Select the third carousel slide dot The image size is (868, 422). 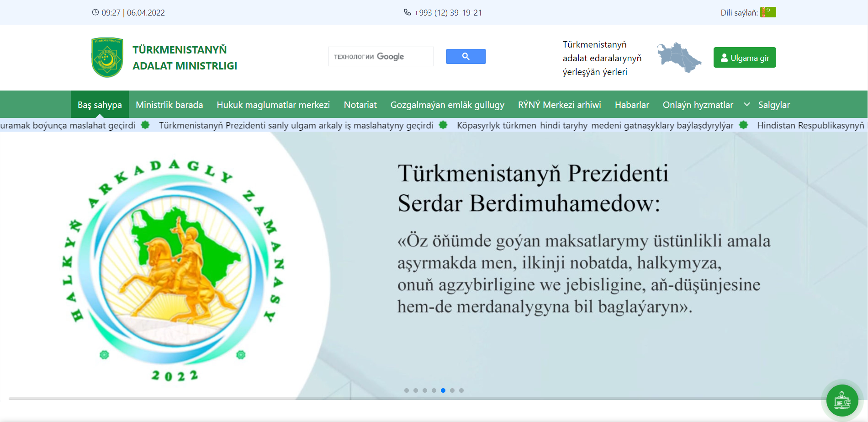point(425,390)
